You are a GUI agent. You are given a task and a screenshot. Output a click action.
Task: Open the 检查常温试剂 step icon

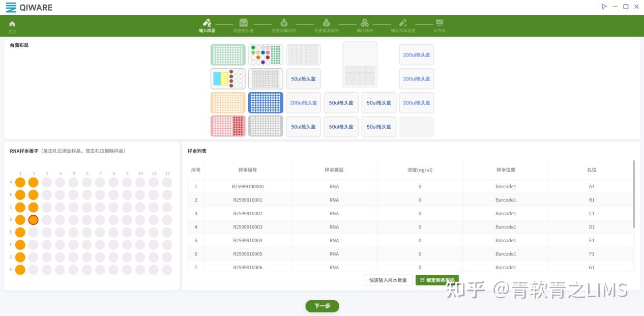click(327, 23)
